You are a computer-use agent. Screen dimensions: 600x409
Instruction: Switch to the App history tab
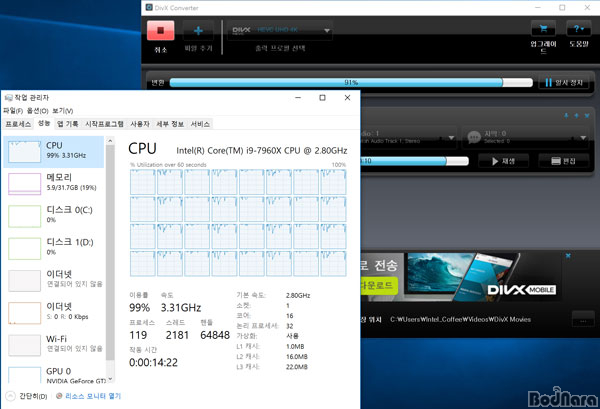(x=68, y=124)
